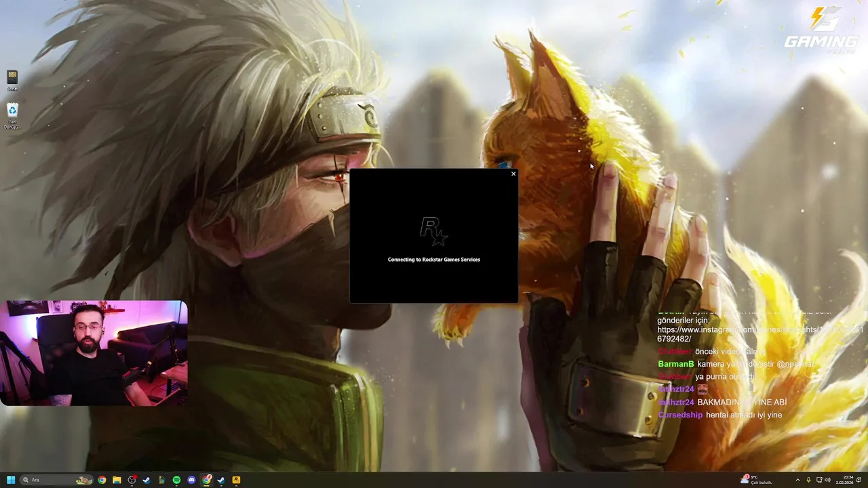Focus the taskbar 'Ara' search box
The width and height of the screenshot is (868, 488).
coord(56,480)
